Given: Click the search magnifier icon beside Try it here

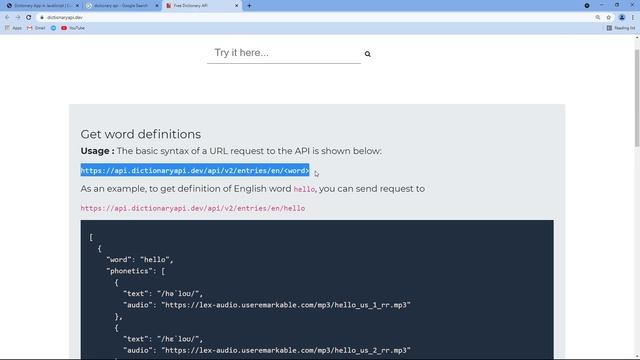Looking at the screenshot, I should click(x=368, y=54).
